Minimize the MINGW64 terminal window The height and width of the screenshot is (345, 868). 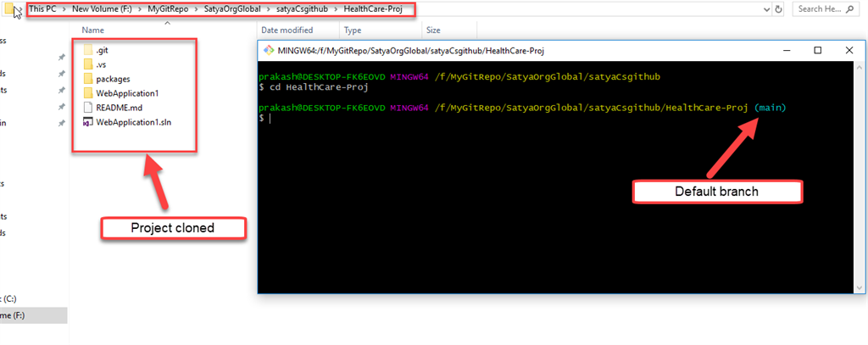tap(786, 50)
